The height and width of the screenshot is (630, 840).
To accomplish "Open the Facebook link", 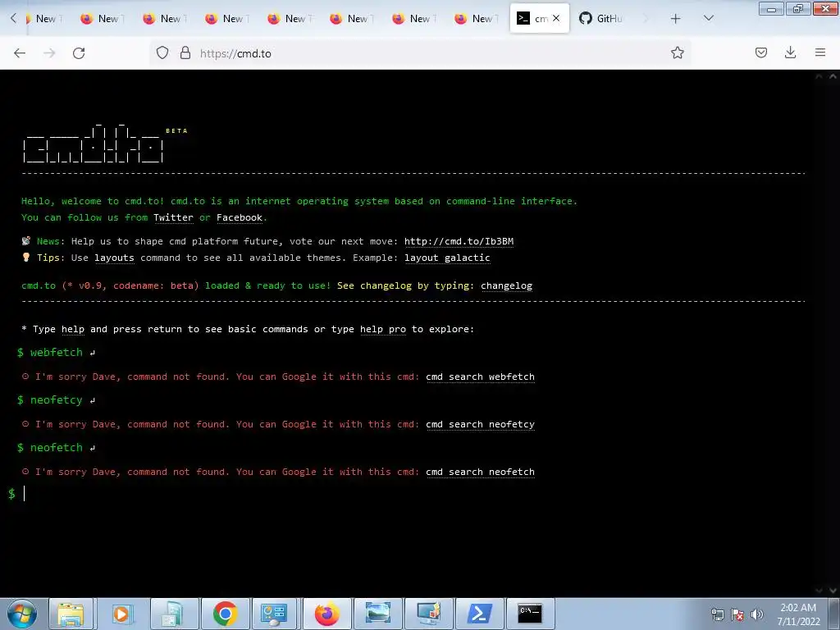I will (x=240, y=217).
